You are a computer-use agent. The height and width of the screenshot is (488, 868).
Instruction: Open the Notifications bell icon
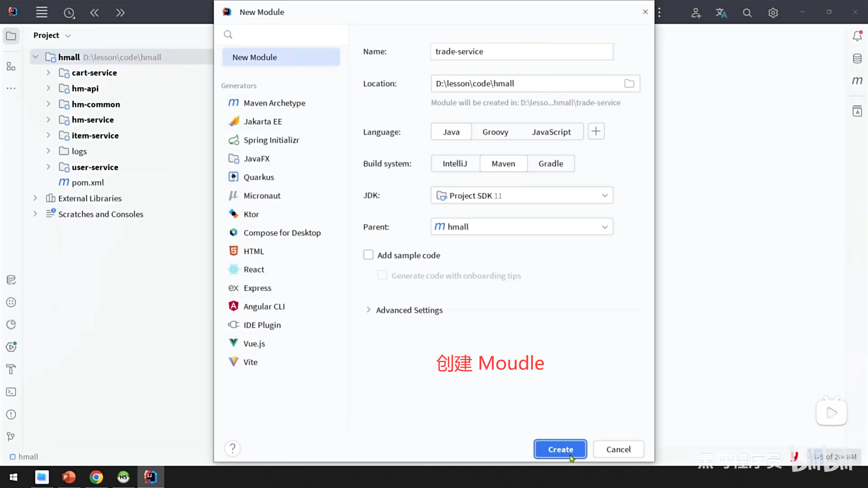pyautogui.click(x=857, y=36)
